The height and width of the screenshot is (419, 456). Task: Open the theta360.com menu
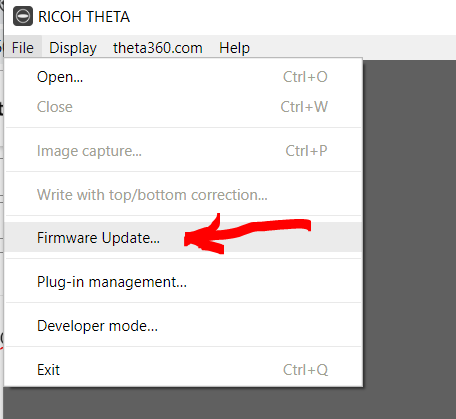(158, 48)
